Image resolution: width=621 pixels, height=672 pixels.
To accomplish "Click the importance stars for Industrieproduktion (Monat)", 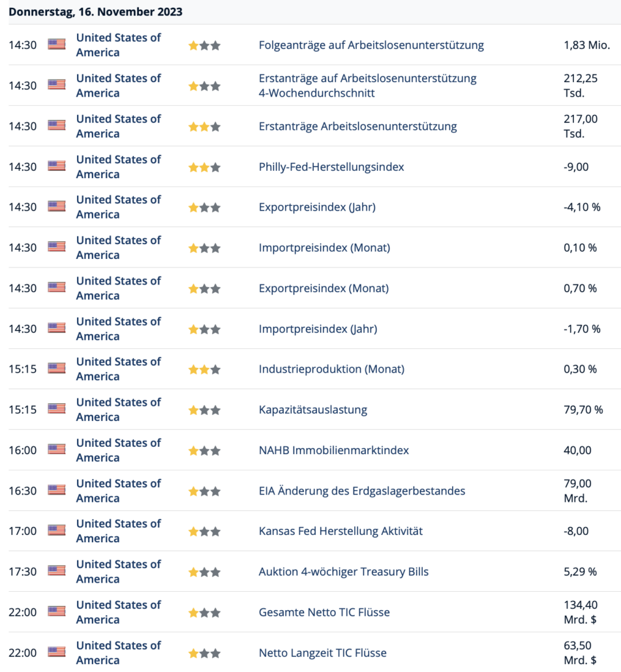I will (204, 369).
